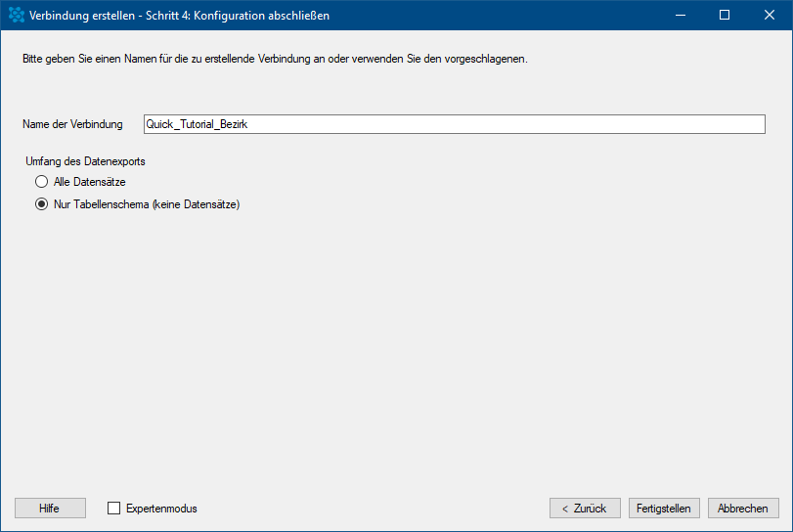The image size is (793, 532).
Task: Click the Umfang des Datenexports group heading
Action: pos(85,161)
